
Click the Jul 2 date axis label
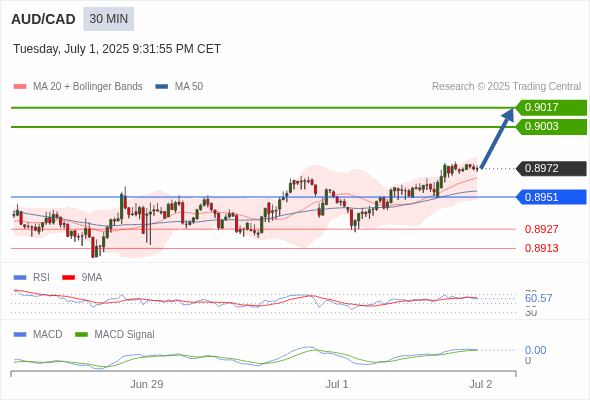(481, 384)
